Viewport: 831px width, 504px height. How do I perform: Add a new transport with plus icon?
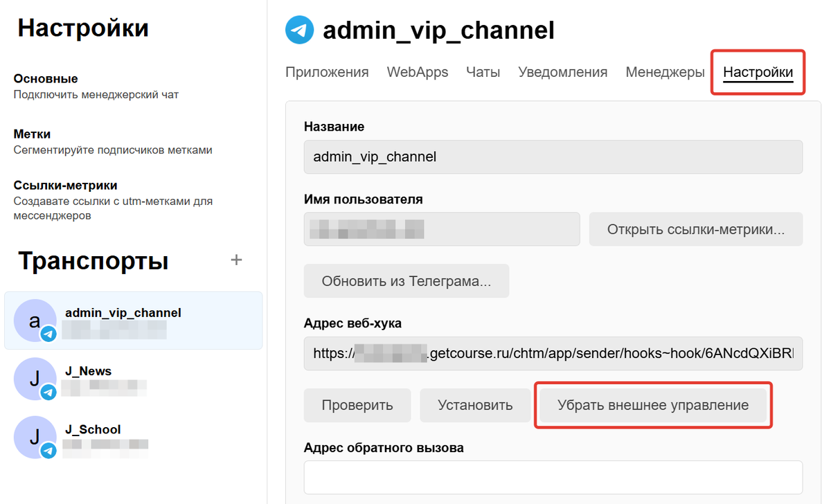point(236,260)
